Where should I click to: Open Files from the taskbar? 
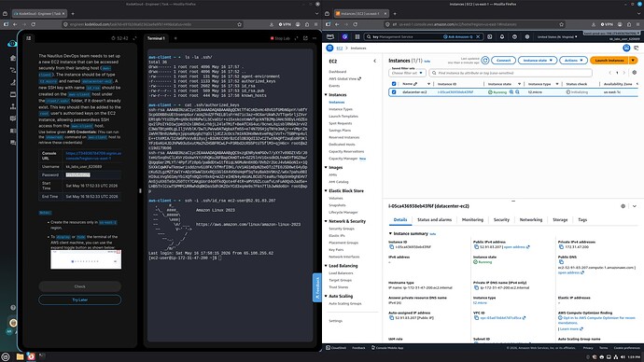coord(20,356)
